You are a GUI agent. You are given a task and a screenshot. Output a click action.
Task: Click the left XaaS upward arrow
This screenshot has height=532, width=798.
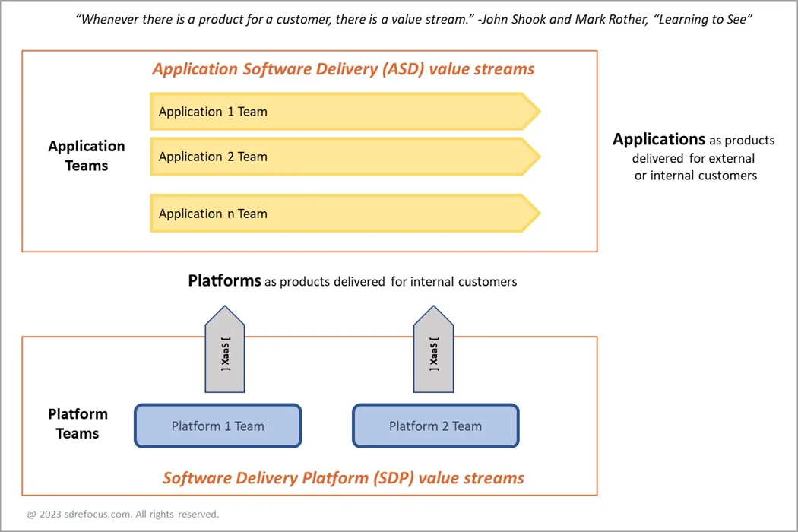tap(224, 350)
